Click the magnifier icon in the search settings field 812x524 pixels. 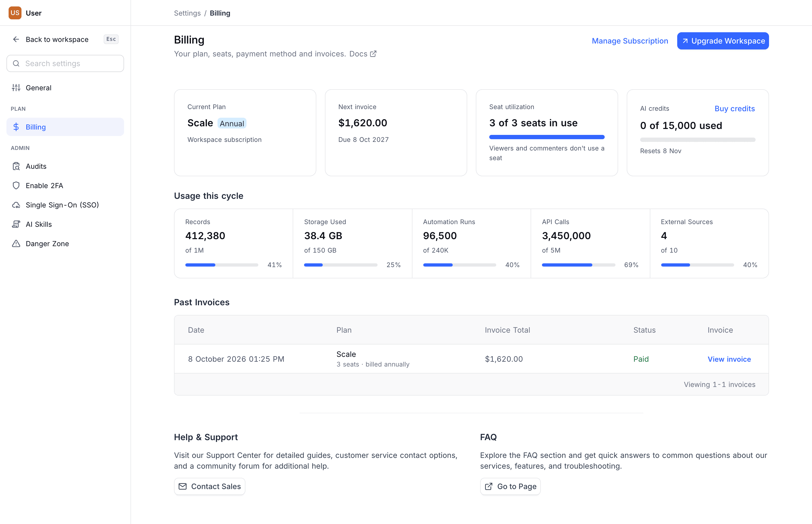click(16, 64)
